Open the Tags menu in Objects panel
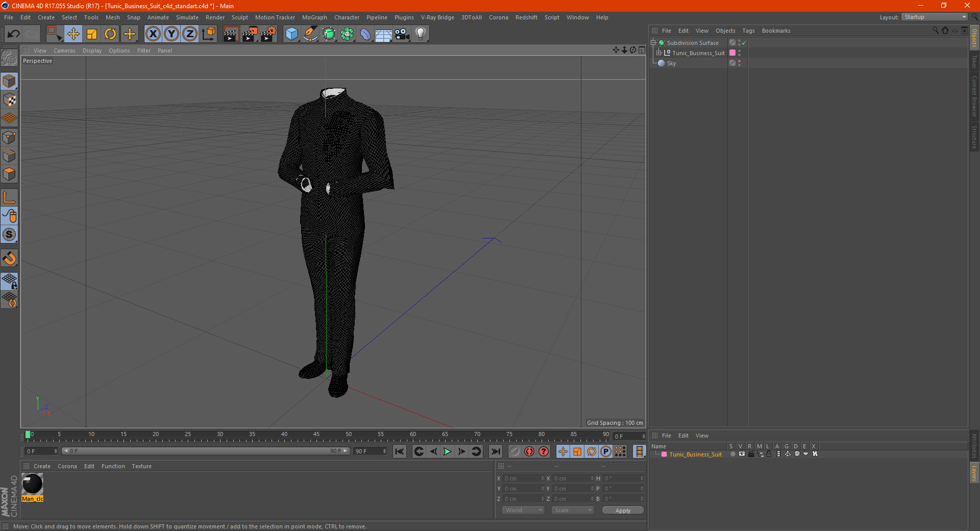 point(748,31)
